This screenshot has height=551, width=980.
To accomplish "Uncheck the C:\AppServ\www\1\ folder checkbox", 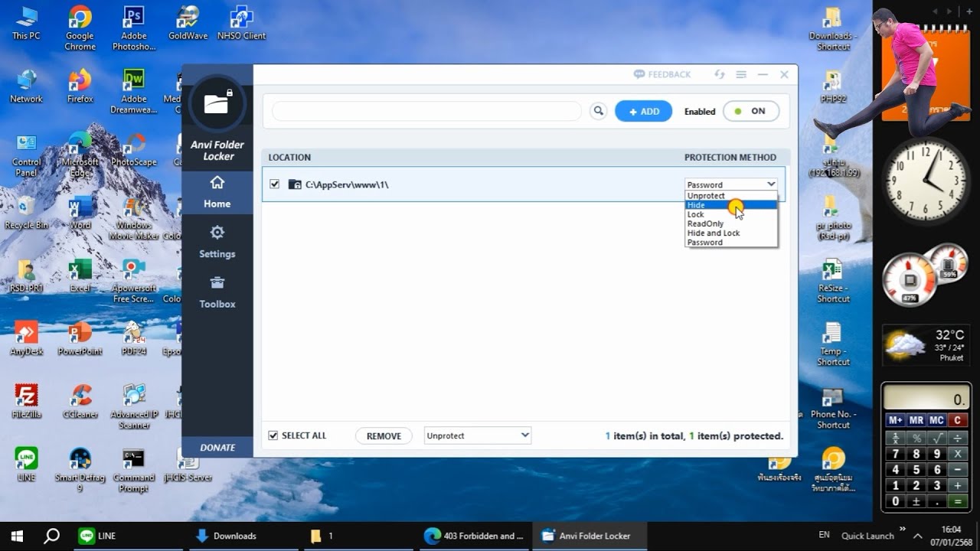I will (275, 184).
